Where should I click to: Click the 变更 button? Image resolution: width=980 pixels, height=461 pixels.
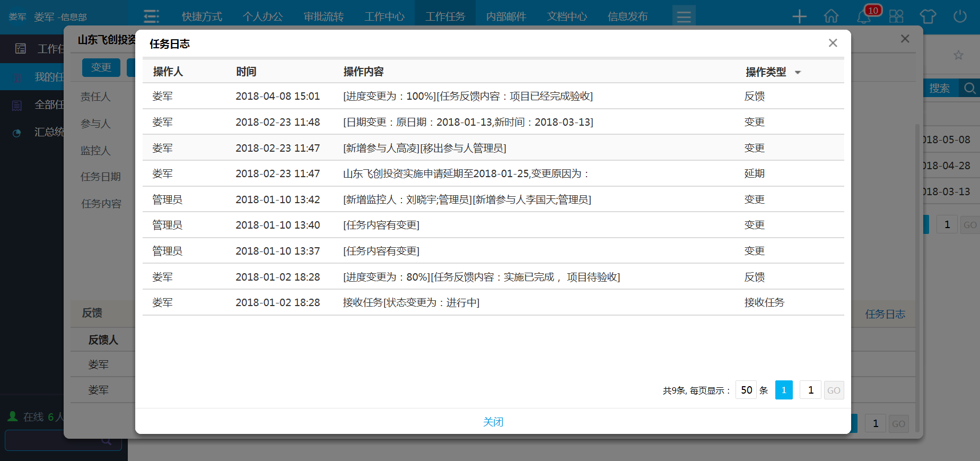(101, 67)
